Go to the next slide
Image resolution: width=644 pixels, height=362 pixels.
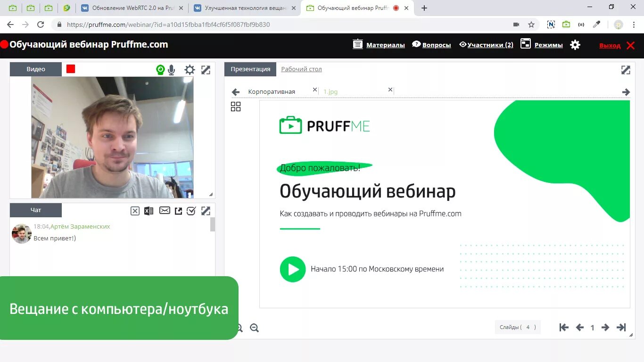coord(605,327)
